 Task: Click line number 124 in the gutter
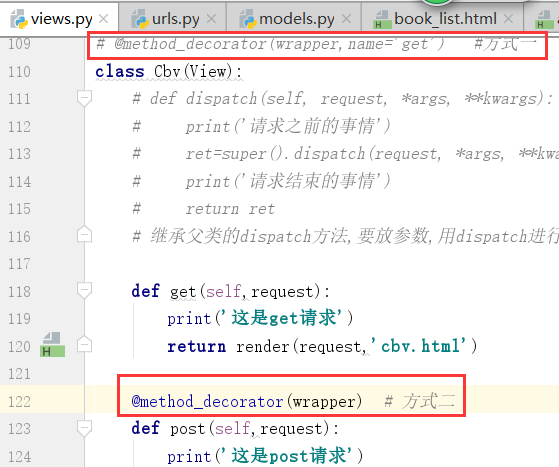[x=19, y=457]
